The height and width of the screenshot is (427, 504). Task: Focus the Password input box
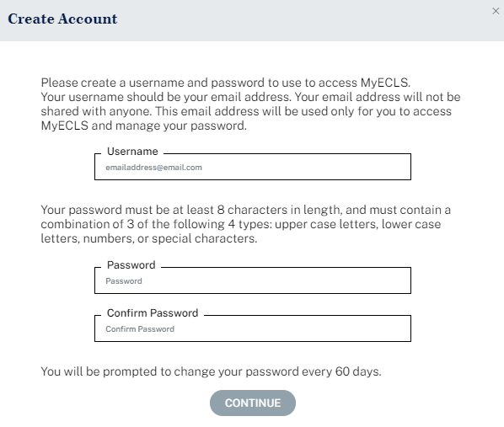(253, 280)
